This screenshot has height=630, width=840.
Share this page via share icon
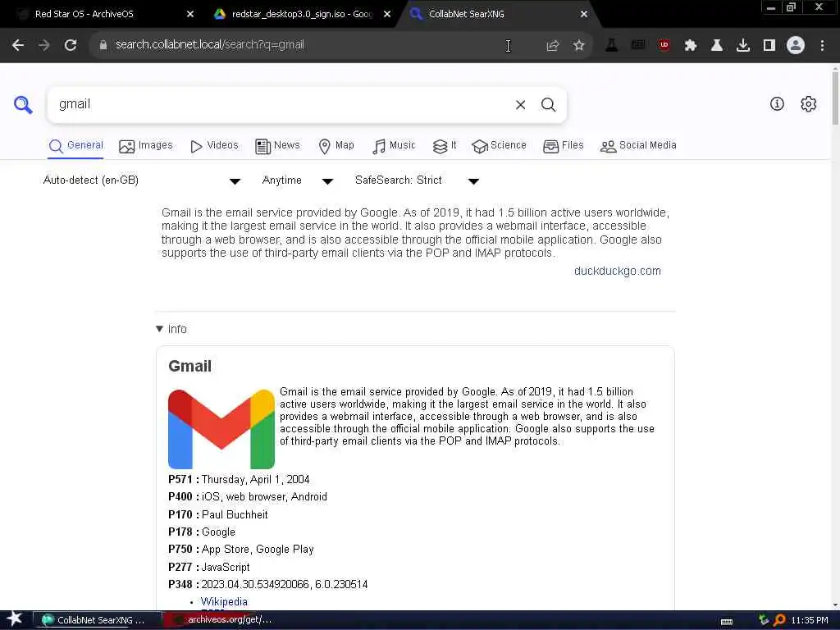point(552,46)
